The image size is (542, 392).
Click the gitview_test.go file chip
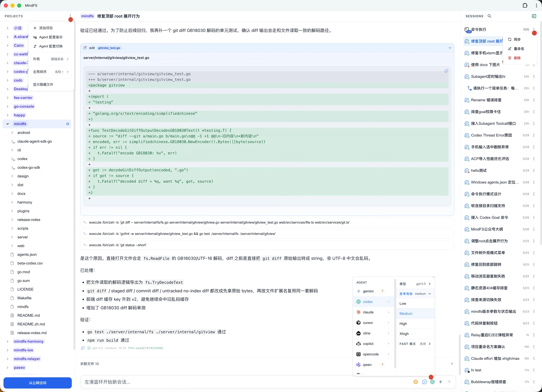click(109, 48)
